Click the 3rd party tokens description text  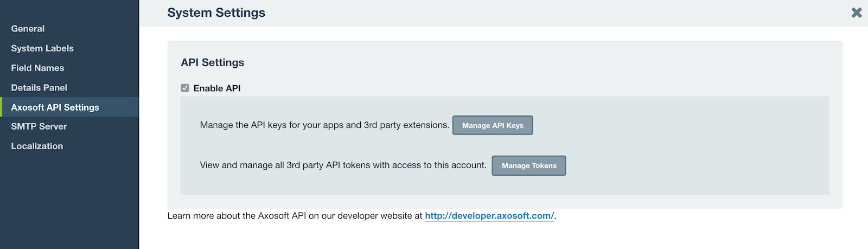point(343,165)
